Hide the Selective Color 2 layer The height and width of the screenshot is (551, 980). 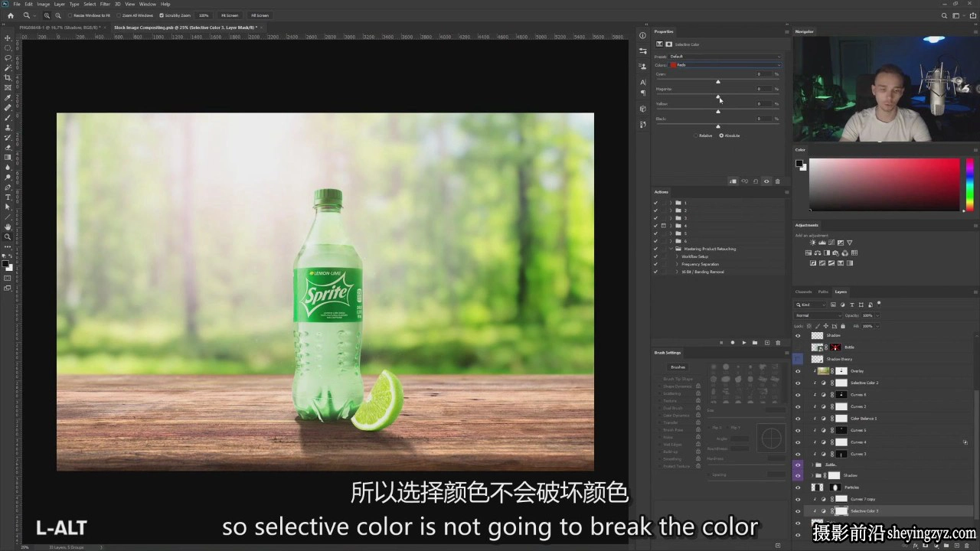[x=798, y=383]
